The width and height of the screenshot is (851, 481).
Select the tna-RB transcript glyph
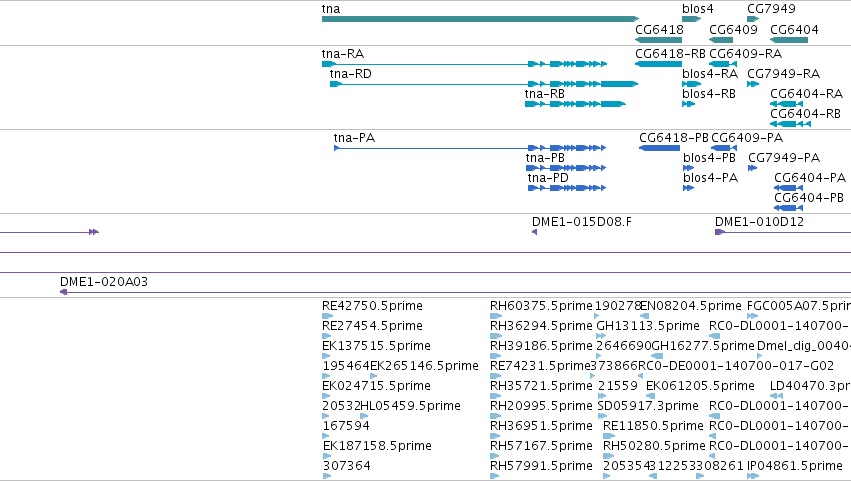575,104
